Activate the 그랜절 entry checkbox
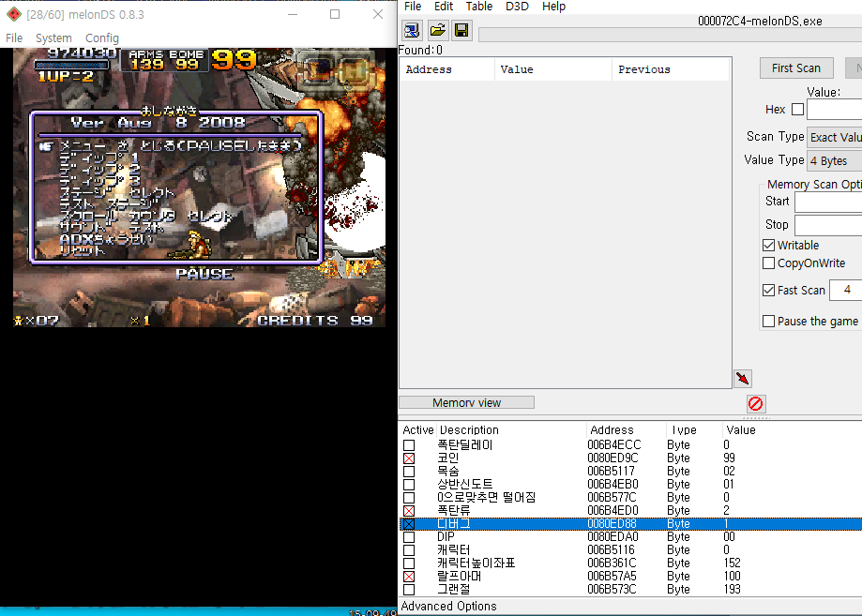Screen dimensions: 862x616 (409, 590)
